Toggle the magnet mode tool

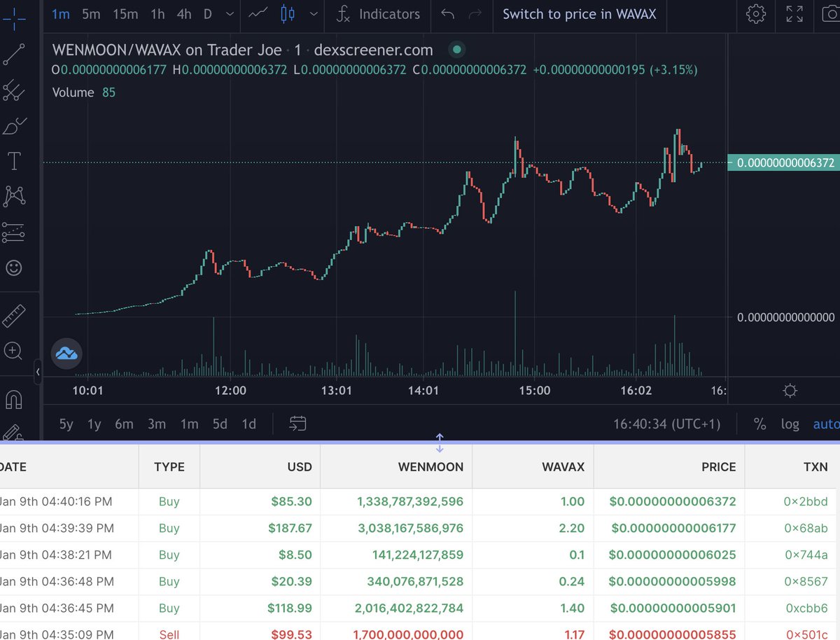[13, 399]
